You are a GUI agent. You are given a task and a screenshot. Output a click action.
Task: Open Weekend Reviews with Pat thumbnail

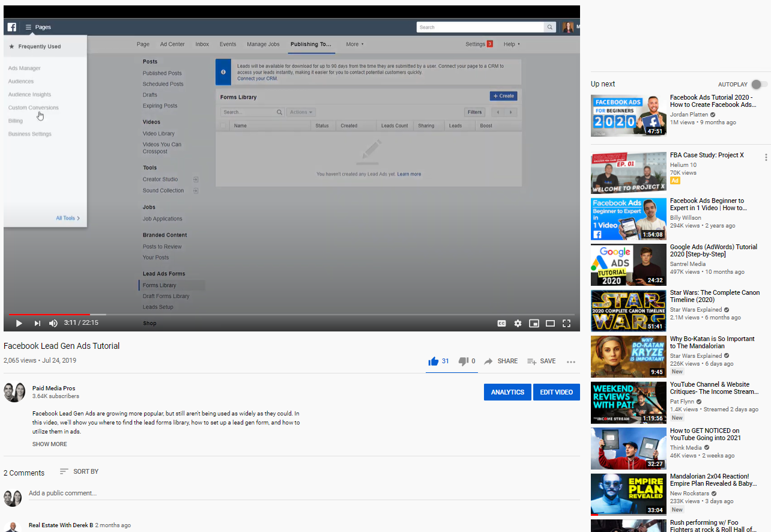click(628, 402)
